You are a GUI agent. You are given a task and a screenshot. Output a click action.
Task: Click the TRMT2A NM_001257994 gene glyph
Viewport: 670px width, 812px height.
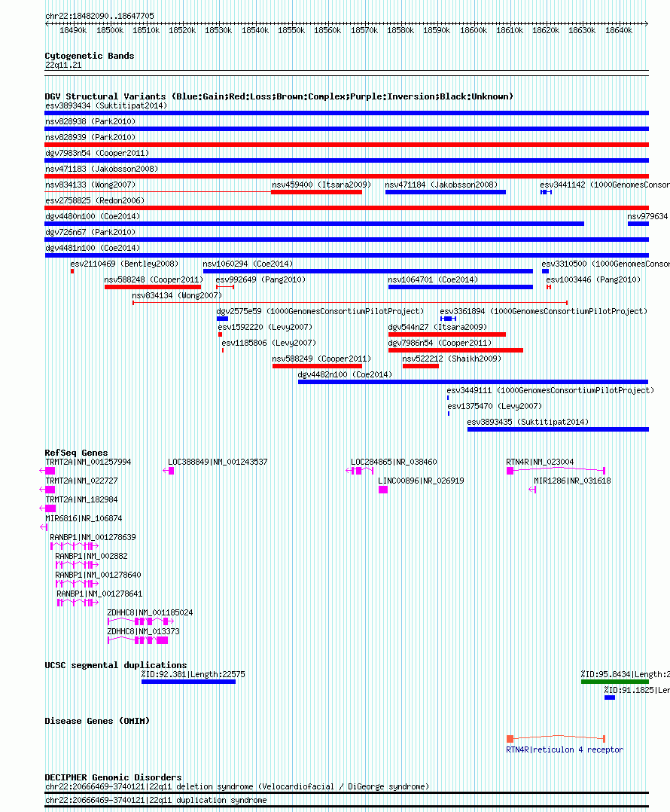(x=47, y=471)
